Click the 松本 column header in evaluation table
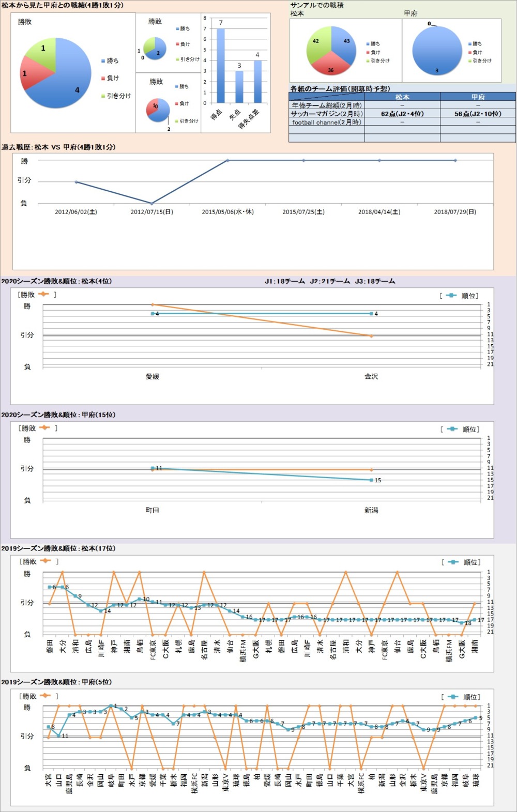Image resolution: width=517 pixels, height=812 pixels. tap(402, 97)
